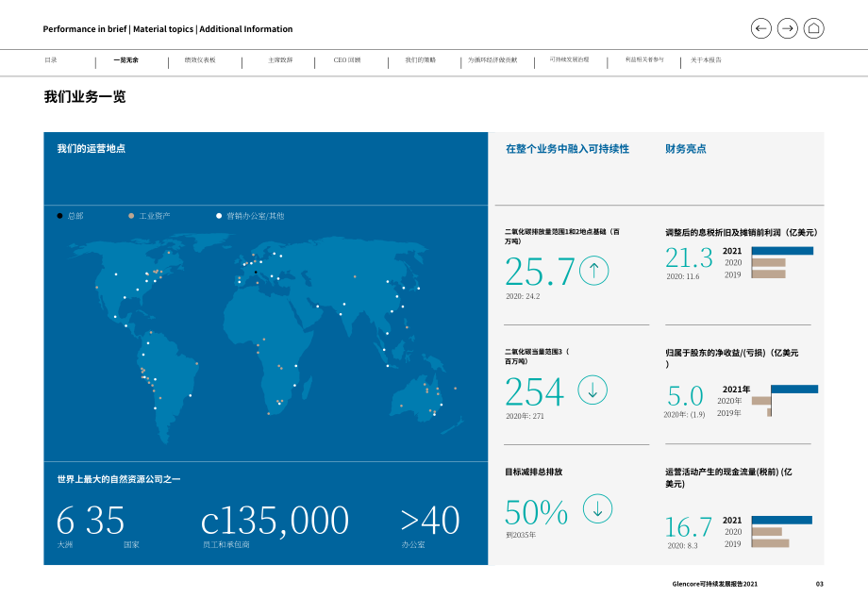Click the 财务亮点 heading
This screenshot has width=868, height=614.
(685, 149)
